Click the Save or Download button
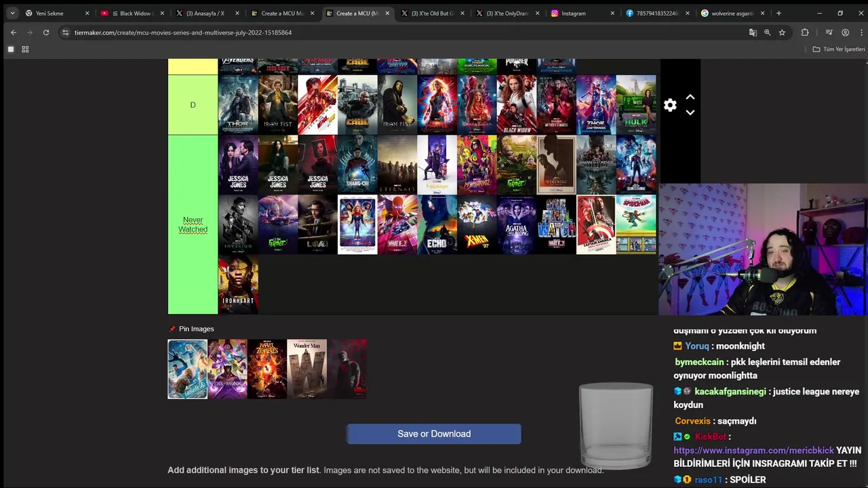 (x=434, y=434)
